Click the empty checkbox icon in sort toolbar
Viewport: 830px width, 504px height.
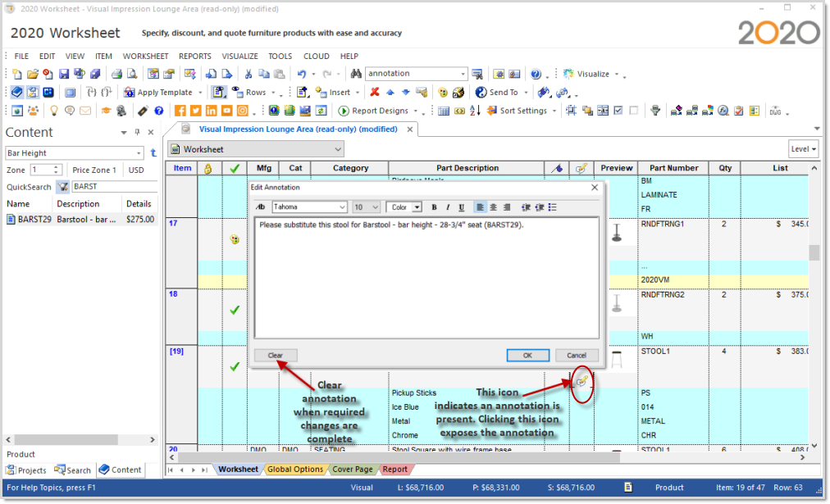click(x=634, y=111)
